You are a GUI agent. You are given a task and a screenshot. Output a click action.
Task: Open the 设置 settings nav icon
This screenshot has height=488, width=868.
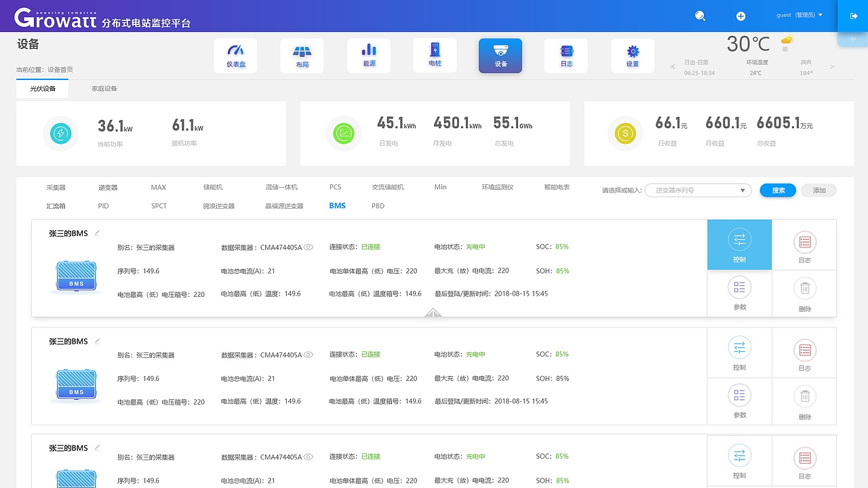coord(633,56)
